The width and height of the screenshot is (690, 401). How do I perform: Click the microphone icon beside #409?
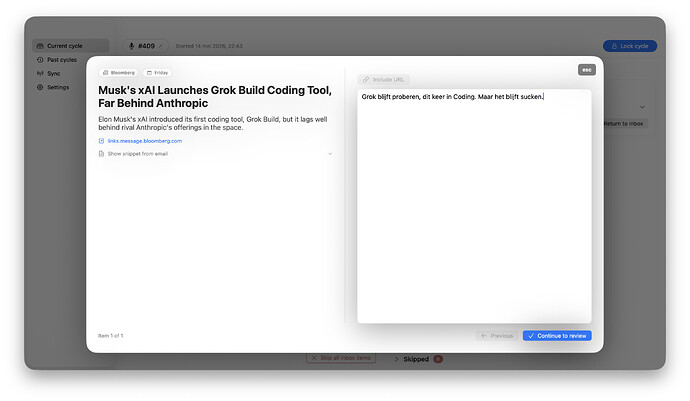tap(131, 46)
